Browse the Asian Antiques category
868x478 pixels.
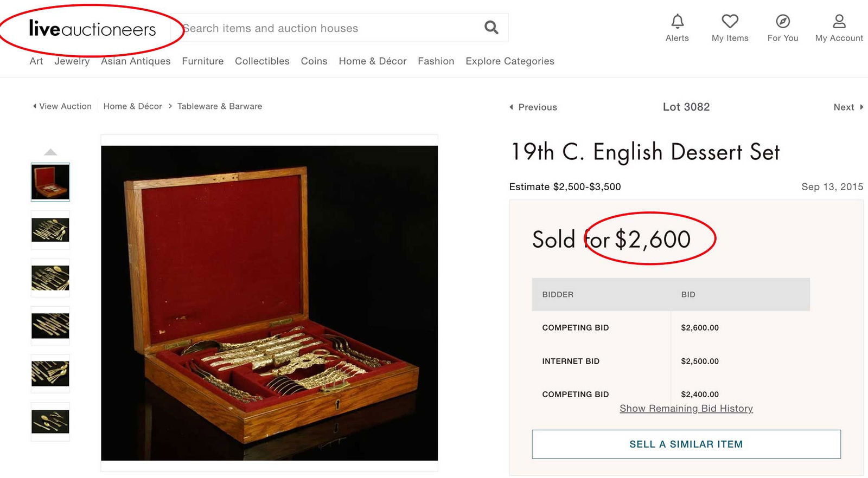[x=135, y=61]
